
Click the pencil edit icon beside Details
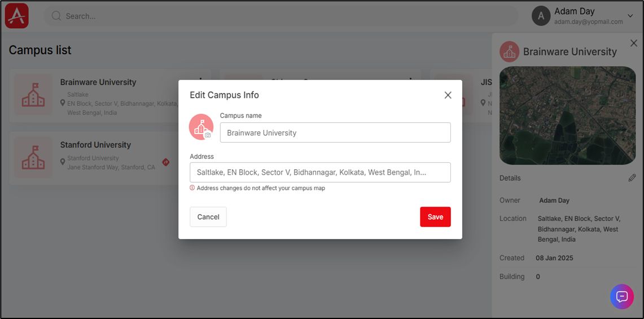point(632,178)
